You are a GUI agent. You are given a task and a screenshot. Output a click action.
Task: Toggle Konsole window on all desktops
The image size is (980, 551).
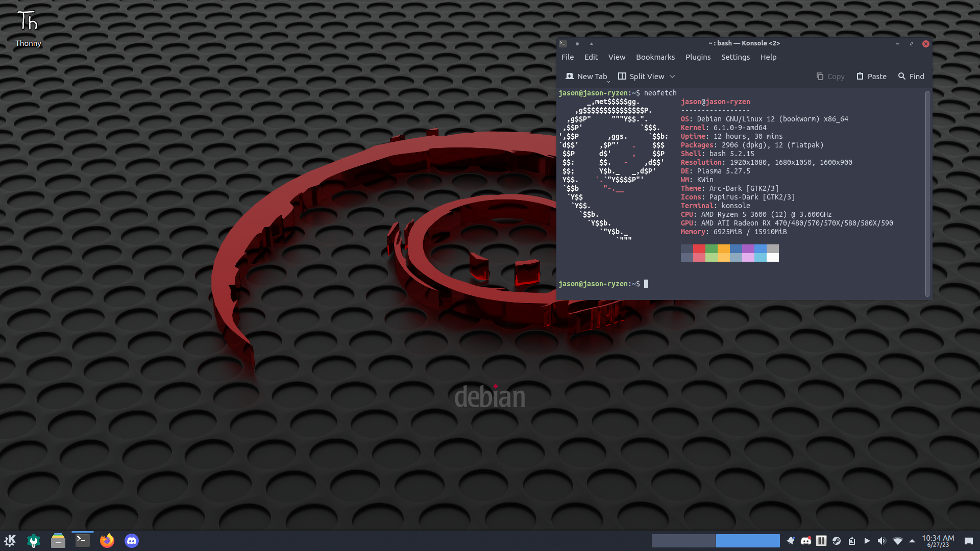(x=577, y=44)
